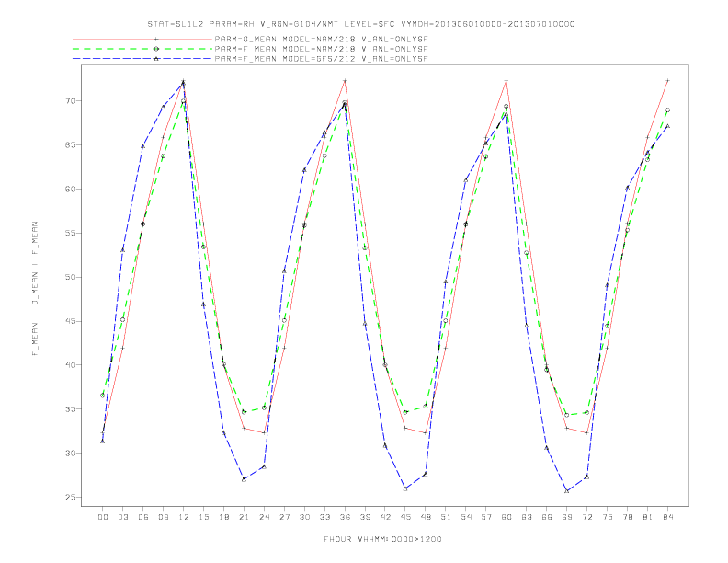Click forecast hour tick 54
The image size is (728, 563).
point(466,517)
